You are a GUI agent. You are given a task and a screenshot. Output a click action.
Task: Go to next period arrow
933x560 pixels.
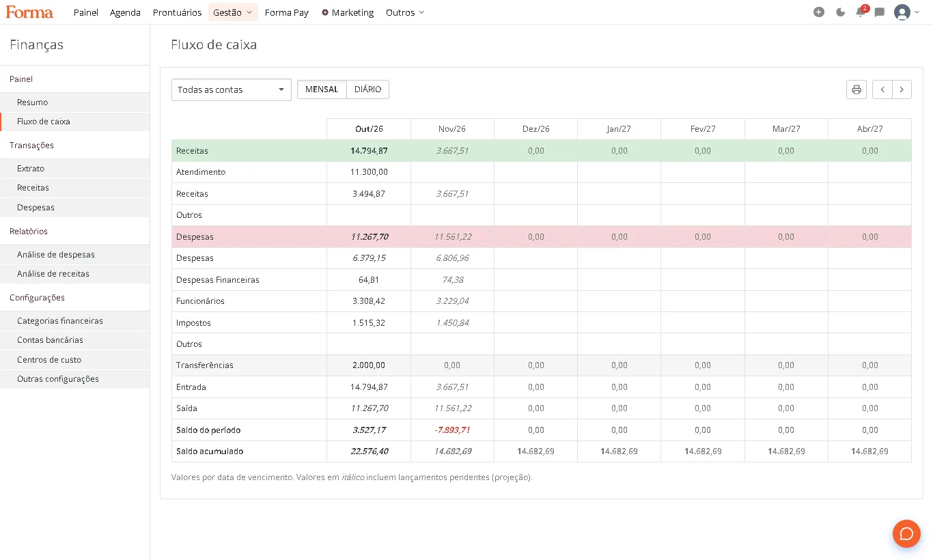coord(902,89)
